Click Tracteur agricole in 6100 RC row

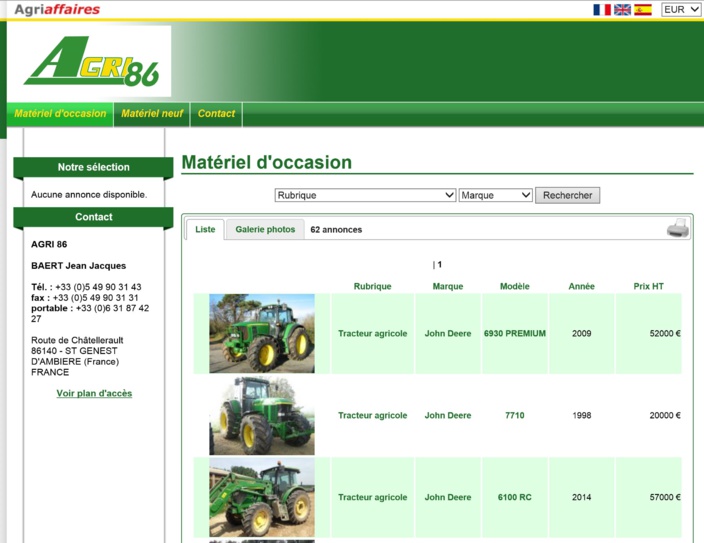tap(372, 497)
